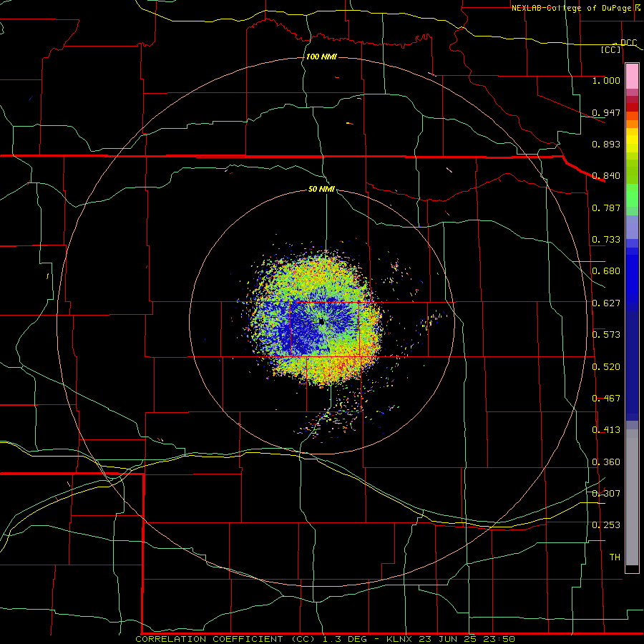Select the 0.467 scale value

[x=606, y=399]
